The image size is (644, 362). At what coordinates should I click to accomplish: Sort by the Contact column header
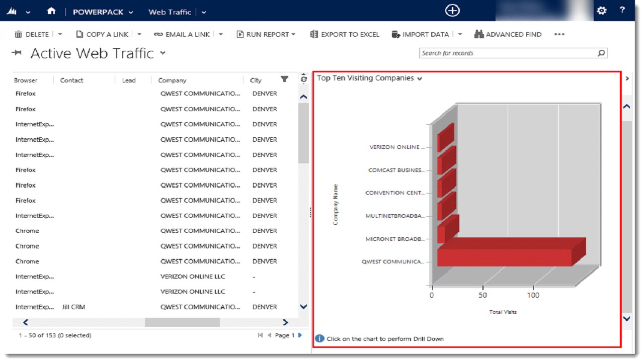point(72,80)
